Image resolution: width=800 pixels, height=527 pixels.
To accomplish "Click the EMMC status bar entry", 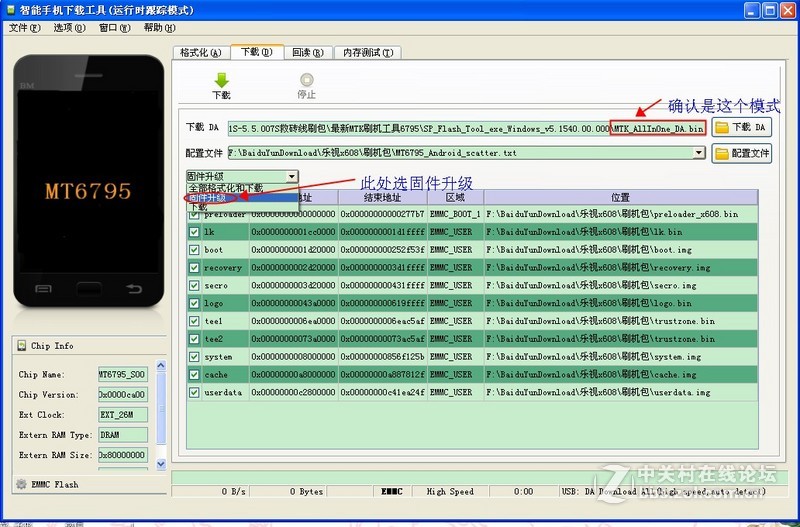I will click(392, 491).
